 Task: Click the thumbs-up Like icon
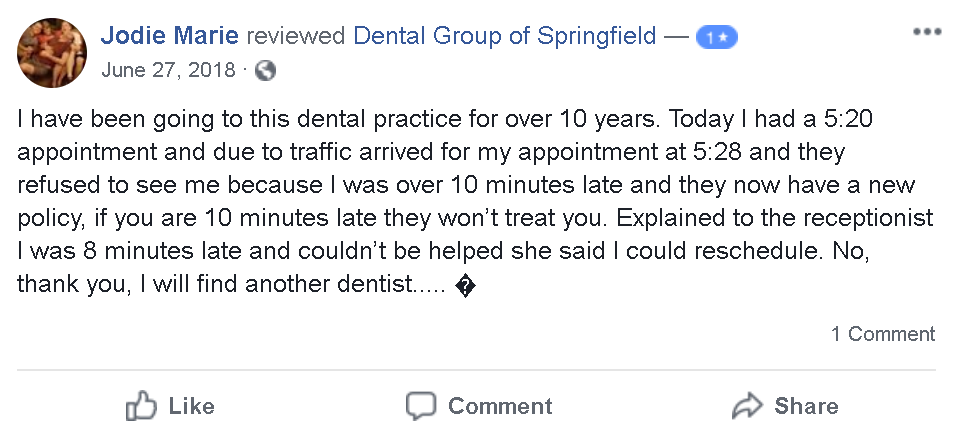tap(142, 406)
